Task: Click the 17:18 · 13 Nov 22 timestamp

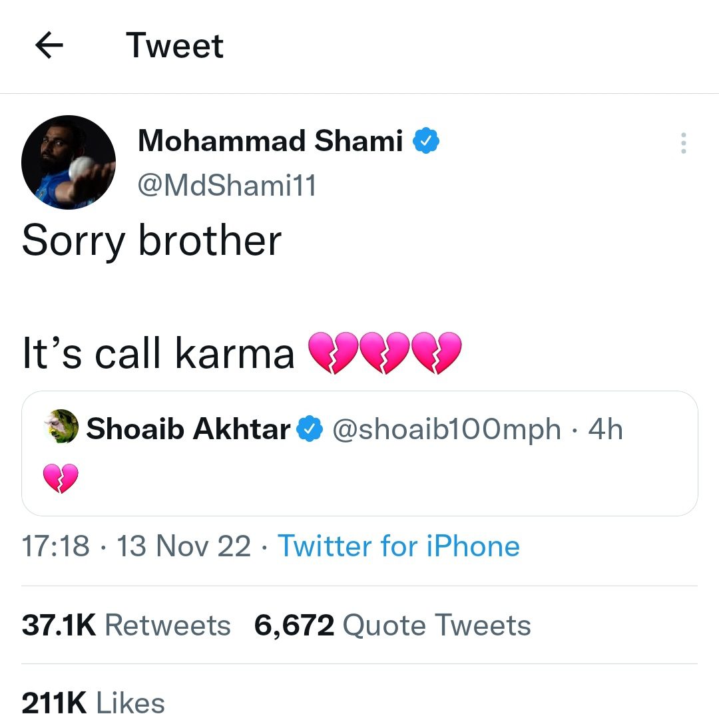Action: [x=136, y=546]
